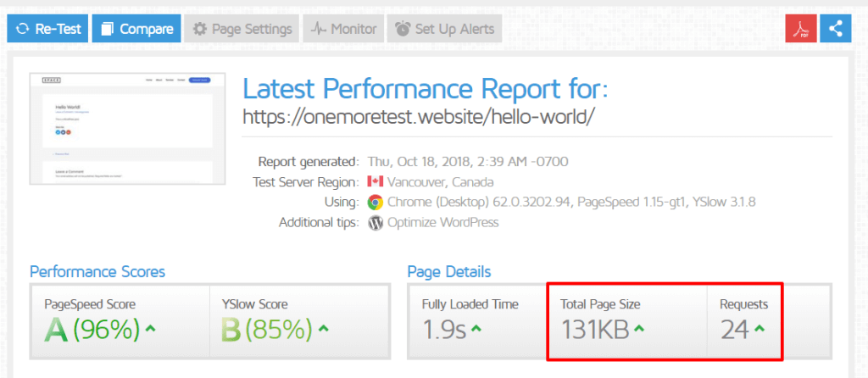Click the Re-Test button
The image size is (868, 378).
point(47,28)
